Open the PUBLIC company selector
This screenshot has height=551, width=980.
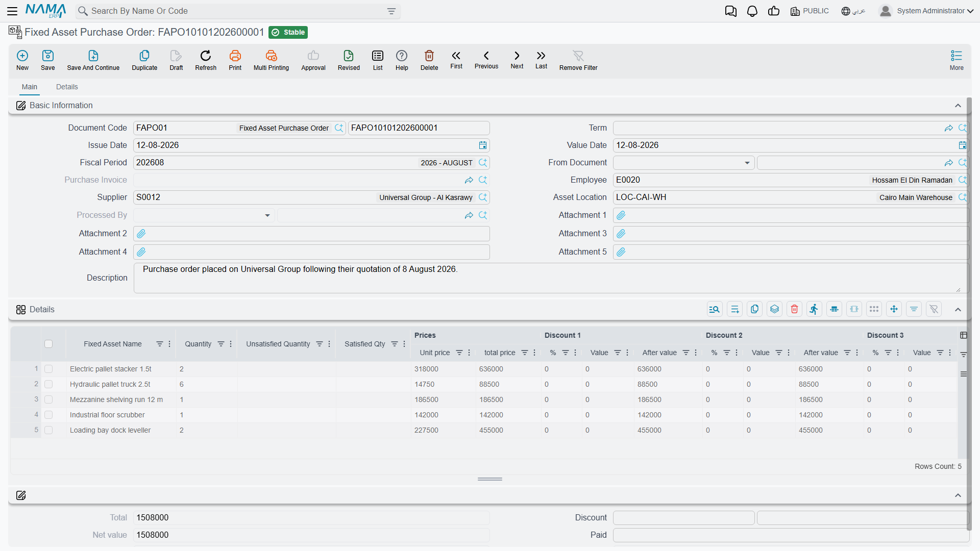click(x=810, y=11)
